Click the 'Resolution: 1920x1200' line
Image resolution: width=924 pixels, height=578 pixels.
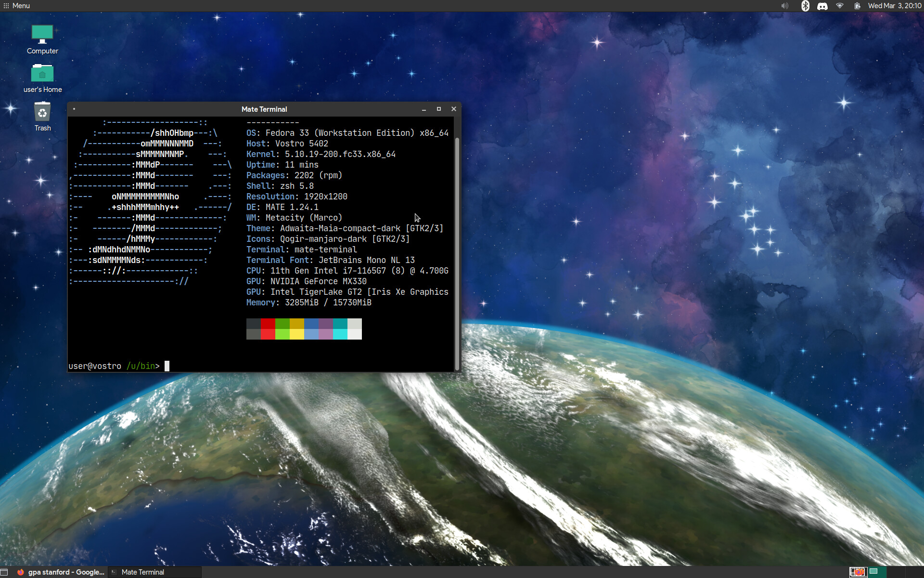coord(297,197)
